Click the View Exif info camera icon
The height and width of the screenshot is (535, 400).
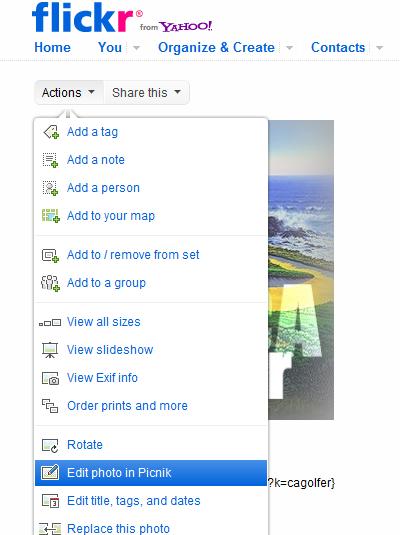(x=51, y=378)
